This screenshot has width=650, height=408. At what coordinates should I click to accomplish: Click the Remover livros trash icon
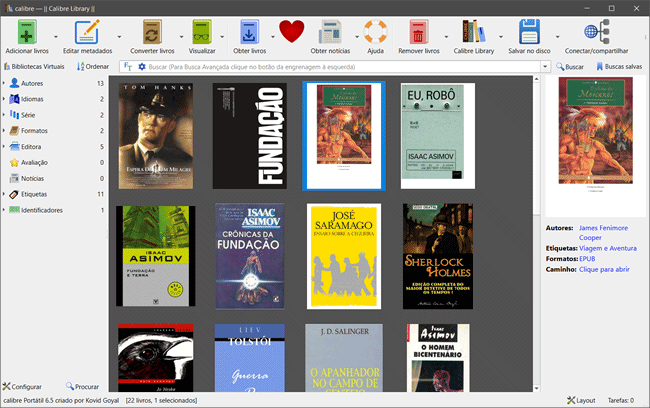click(x=418, y=31)
